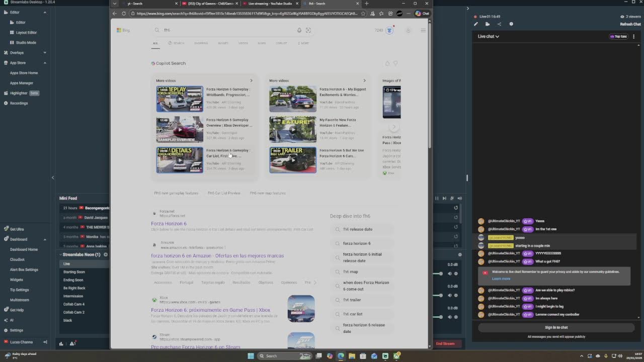Click the share icon above live chat
Image resolution: width=644 pixels, height=362 pixels.
[x=499, y=24]
